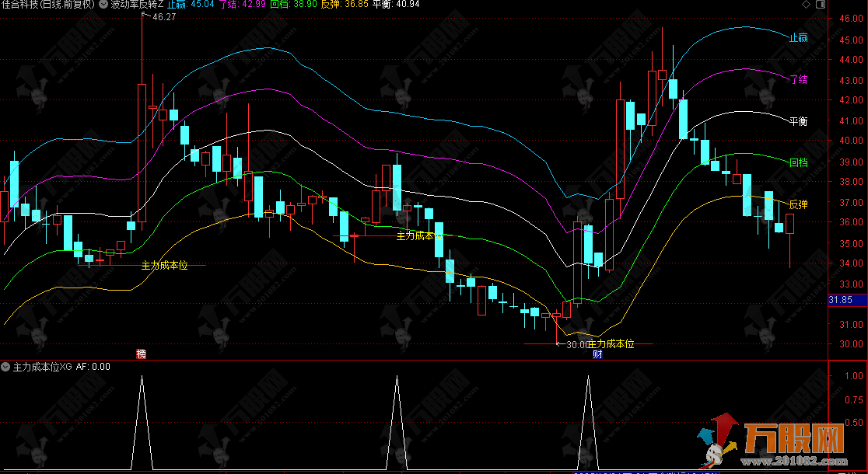The height and width of the screenshot is (474, 868).
Task: Click the 平衡 40.94 value in header
Action: pyautogui.click(x=396, y=5)
